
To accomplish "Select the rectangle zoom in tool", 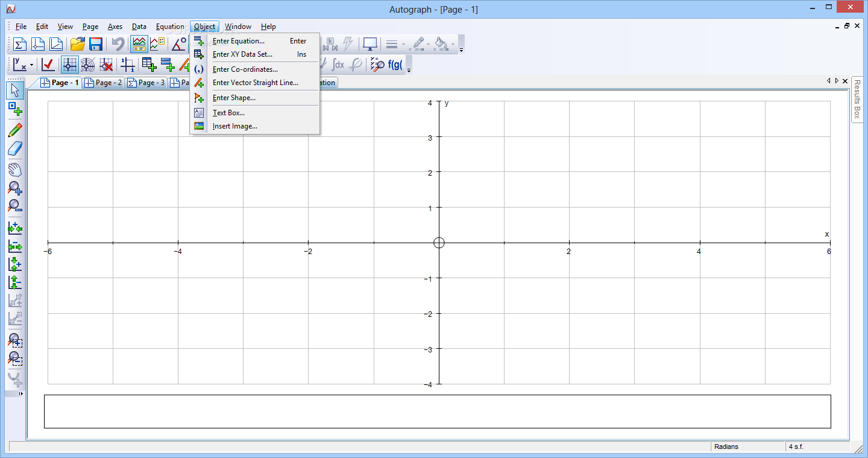I will pos(15,340).
